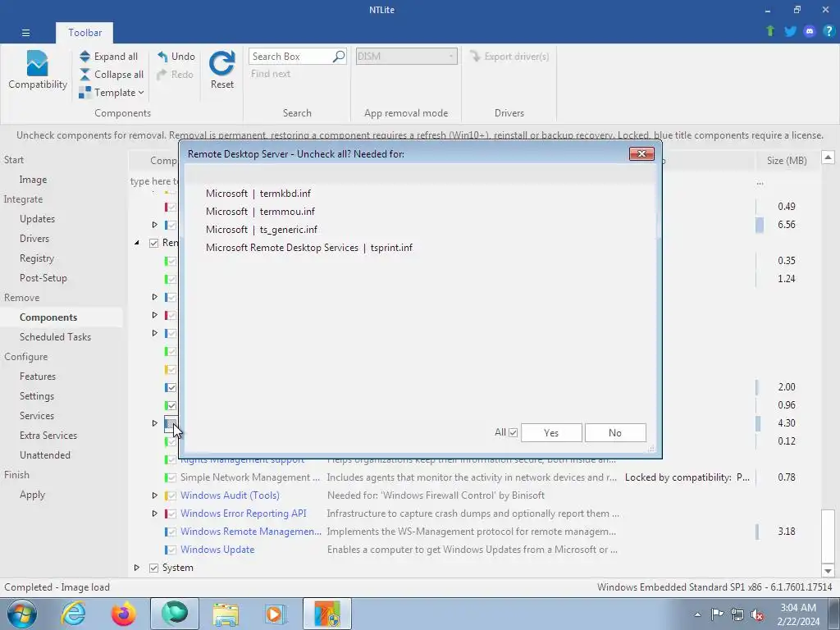Image resolution: width=840 pixels, height=630 pixels.
Task: Click Collapse all components
Action: [x=112, y=75]
